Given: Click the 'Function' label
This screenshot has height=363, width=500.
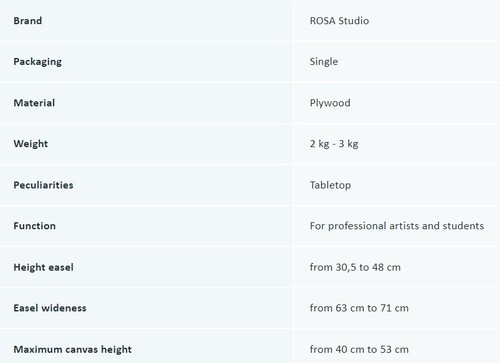Looking at the screenshot, I should coord(35,226).
